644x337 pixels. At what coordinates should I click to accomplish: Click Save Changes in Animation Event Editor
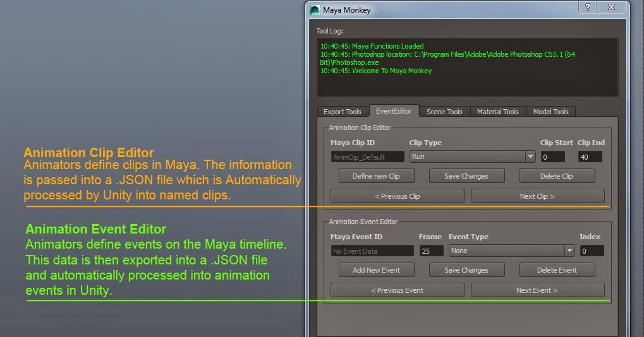(466, 269)
